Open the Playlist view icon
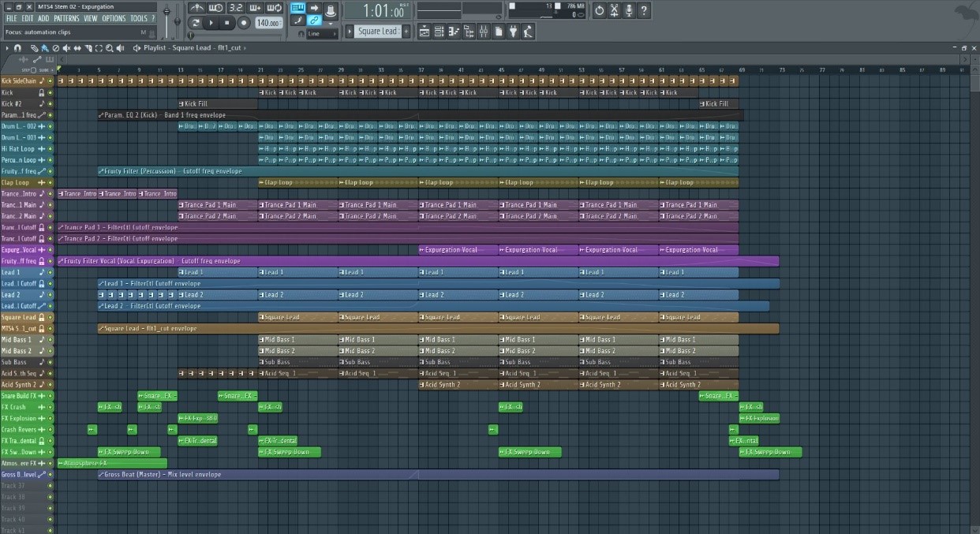 click(x=424, y=32)
